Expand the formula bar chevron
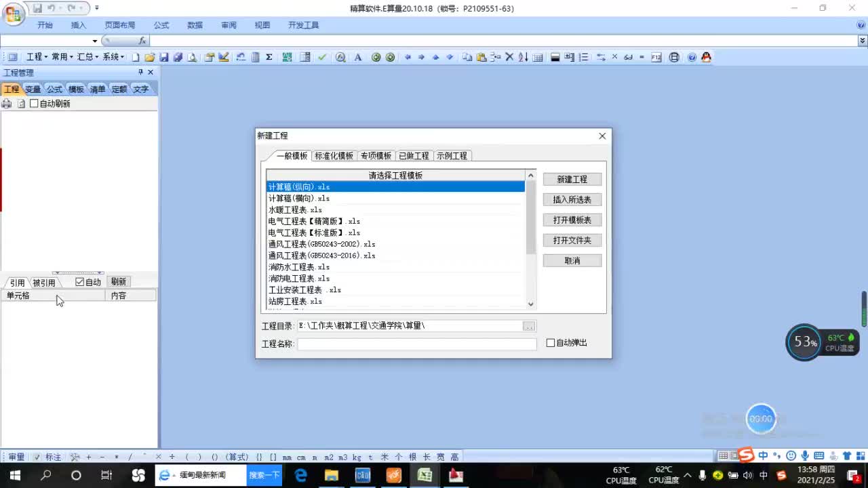 point(862,41)
